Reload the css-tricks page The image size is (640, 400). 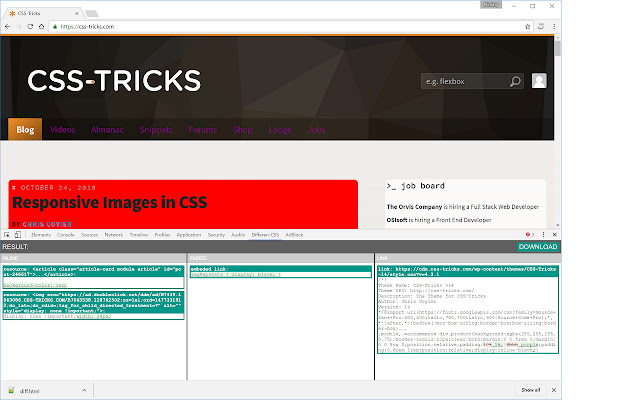pos(30,27)
